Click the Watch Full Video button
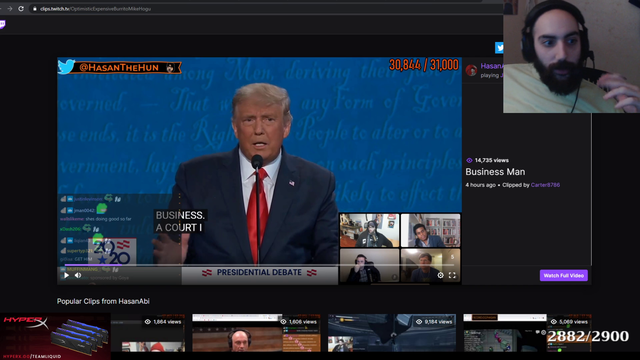This screenshot has width=640, height=360. [564, 276]
